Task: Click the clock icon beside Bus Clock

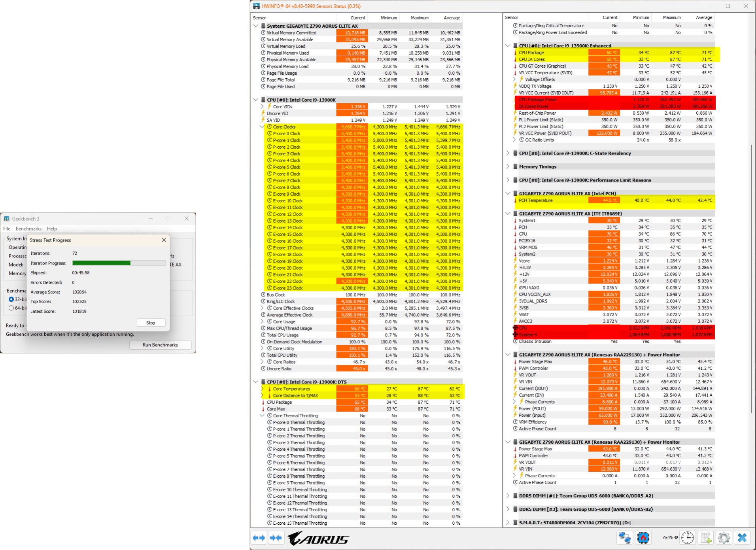Action: [263, 295]
